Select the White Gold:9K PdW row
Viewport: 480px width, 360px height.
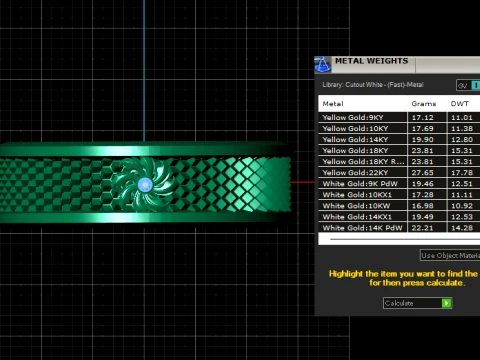pyautogui.click(x=399, y=184)
